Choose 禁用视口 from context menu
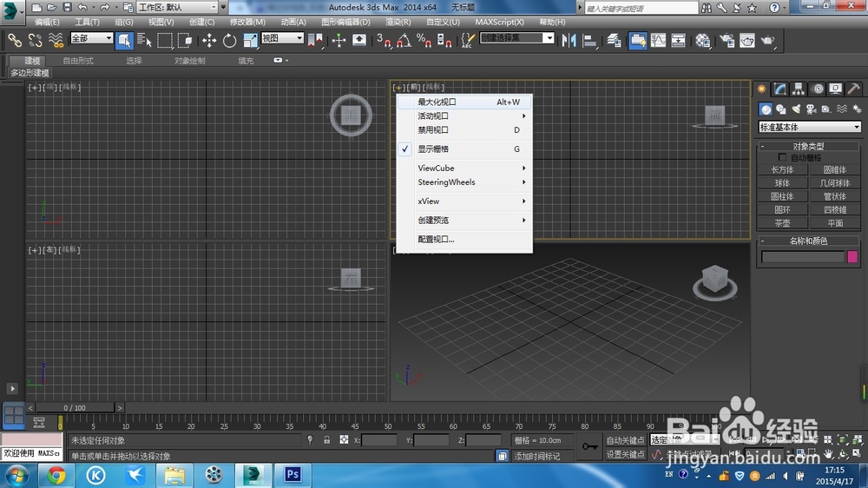Viewport: 868px width, 488px height. tap(464, 130)
